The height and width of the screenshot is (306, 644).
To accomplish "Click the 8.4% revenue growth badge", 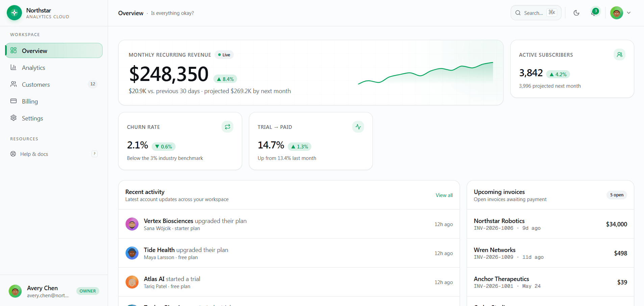I will [225, 79].
